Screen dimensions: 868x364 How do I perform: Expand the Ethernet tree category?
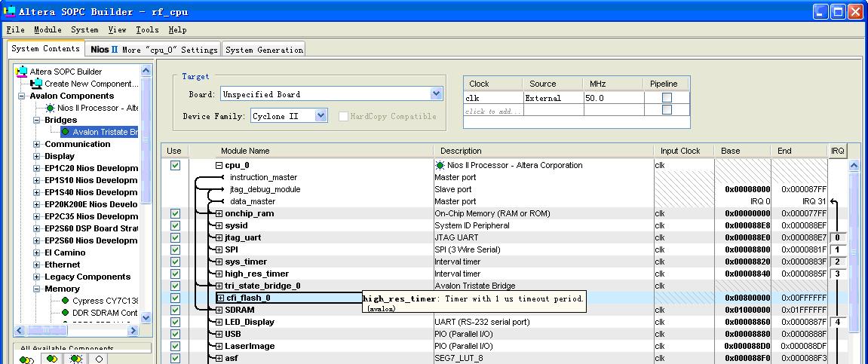pyautogui.click(x=36, y=265)
